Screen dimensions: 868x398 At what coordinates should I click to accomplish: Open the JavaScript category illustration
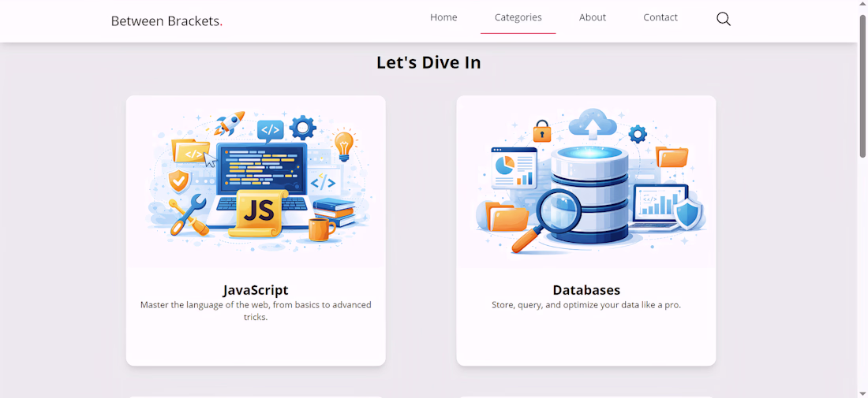tap(256, 182)
